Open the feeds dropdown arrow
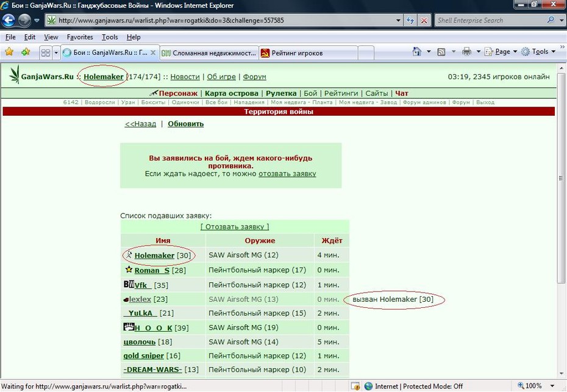 [x=454, y=52]
